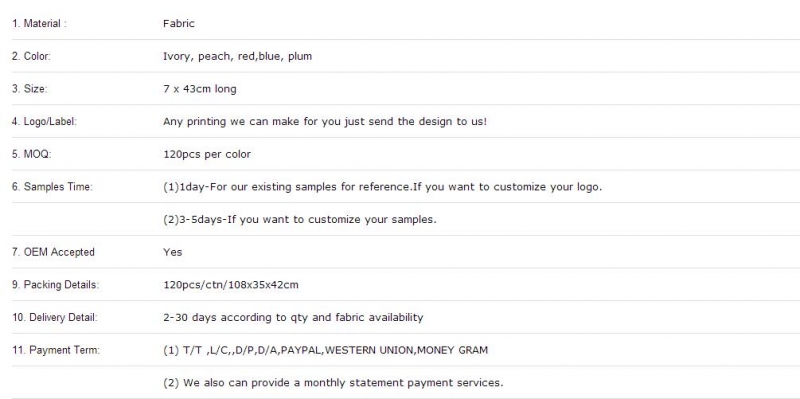Click the Samples Time label

[53, 187]
